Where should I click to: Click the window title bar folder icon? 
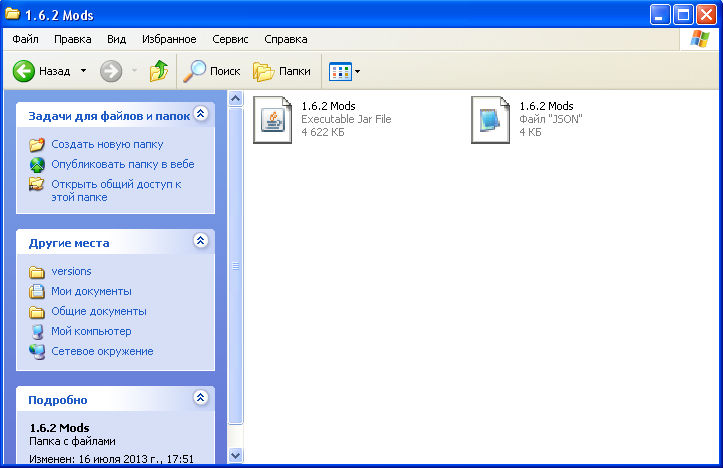[x=13, y=14]
